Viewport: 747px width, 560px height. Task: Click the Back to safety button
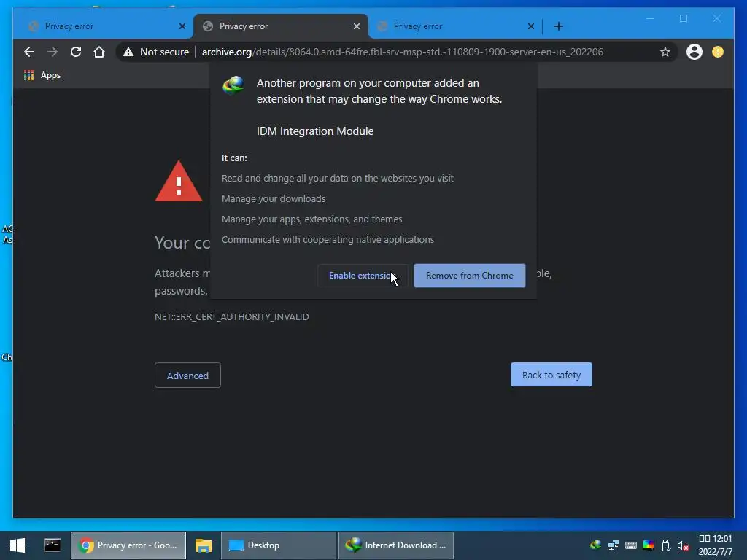551,375
